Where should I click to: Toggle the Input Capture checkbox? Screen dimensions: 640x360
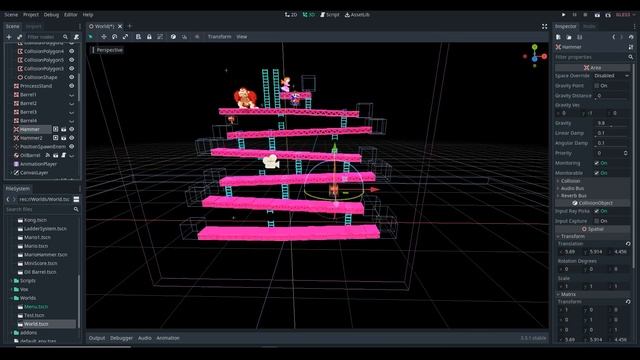pos(597,221)
